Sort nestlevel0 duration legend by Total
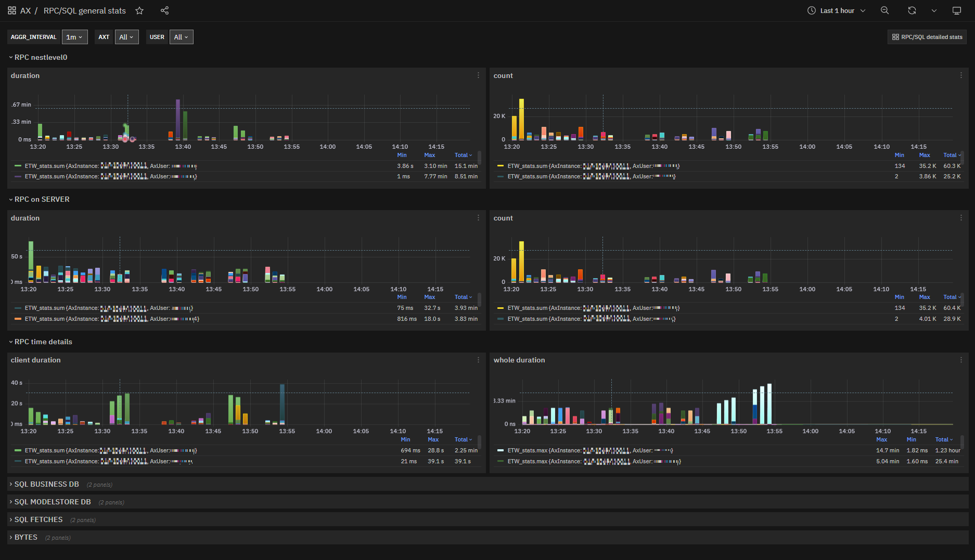 click(x=463, y=155)
